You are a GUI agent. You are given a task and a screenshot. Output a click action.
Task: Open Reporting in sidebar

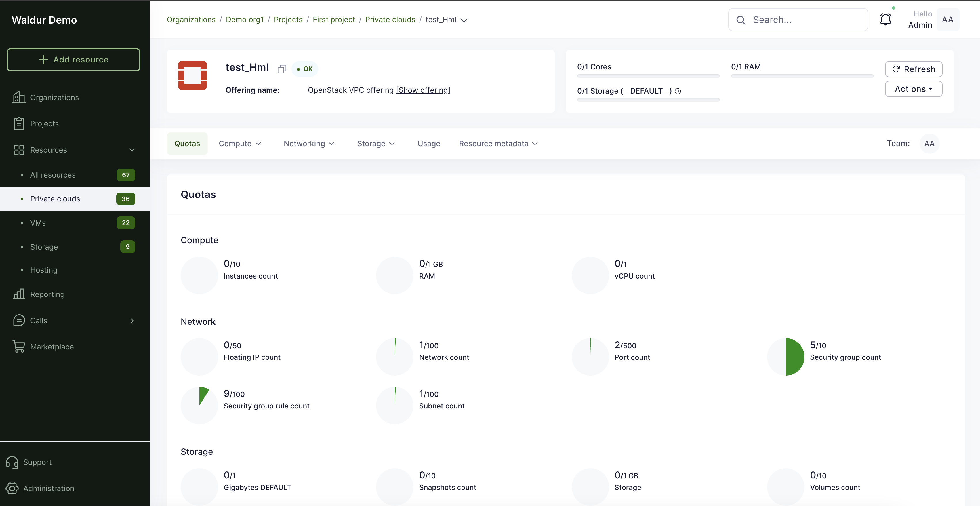coord(47,294)
